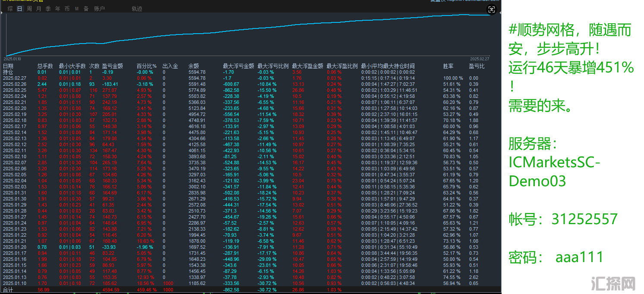644x294 pixels.
Task: Select the 日 daily tab
Action: coord(20,9)
